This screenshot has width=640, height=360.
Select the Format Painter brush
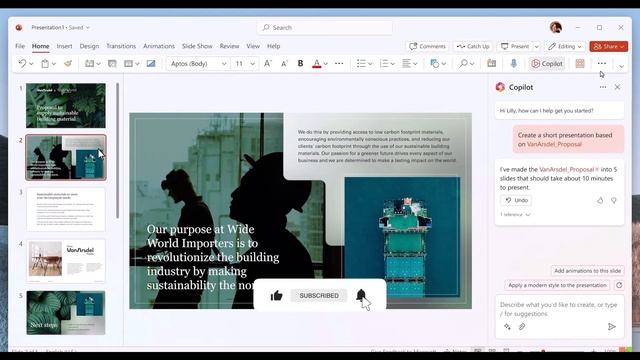click(x=68, y=64)
